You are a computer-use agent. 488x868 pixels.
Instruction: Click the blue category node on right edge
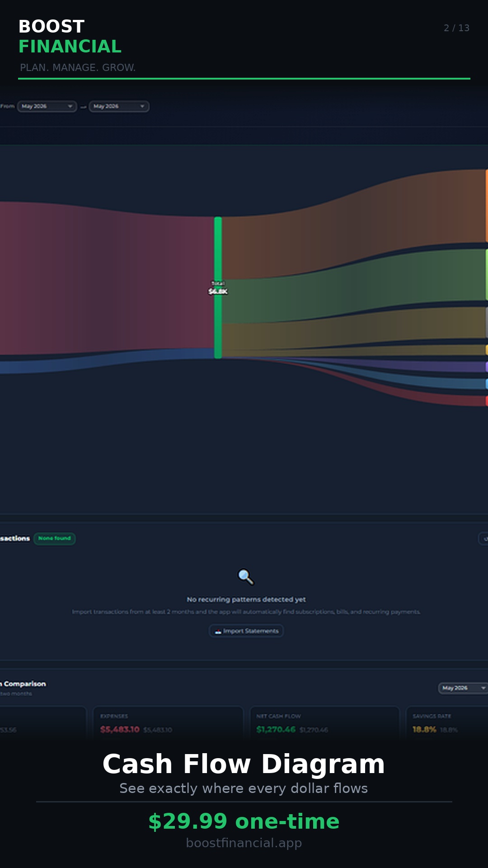486,384
